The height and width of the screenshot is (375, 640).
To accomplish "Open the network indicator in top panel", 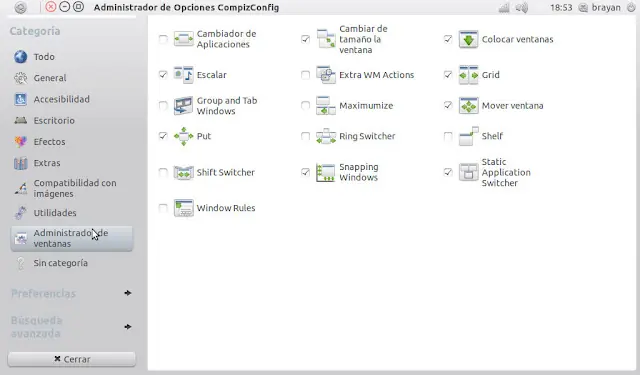I will tap(504, 7).
